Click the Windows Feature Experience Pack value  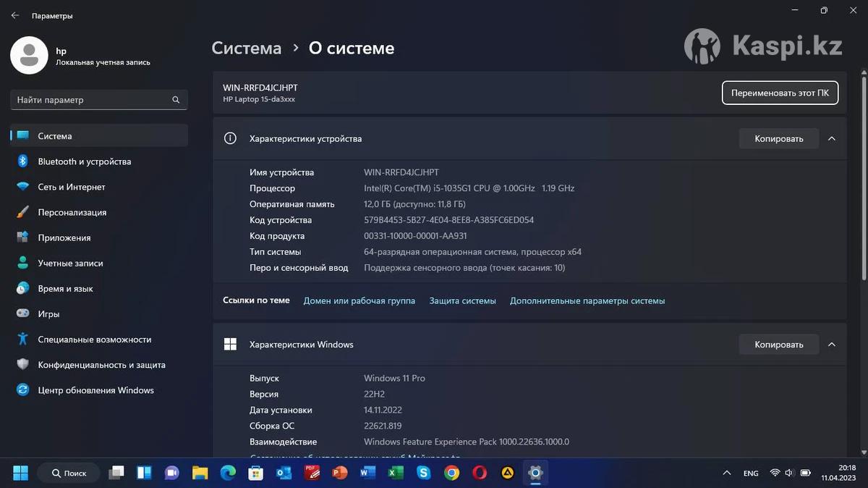467,442
